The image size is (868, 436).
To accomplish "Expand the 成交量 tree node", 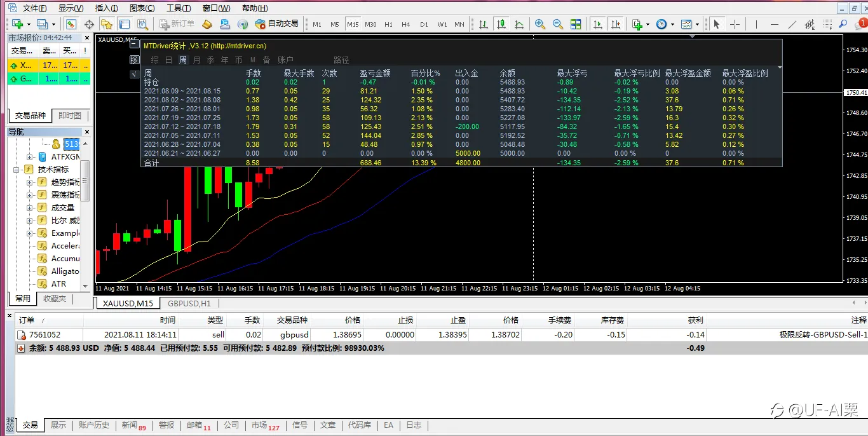I will pos(30,208).
